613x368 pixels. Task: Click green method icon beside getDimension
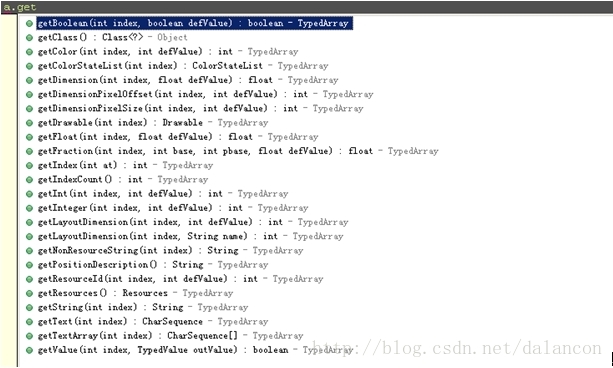click(x=29, y=80)
